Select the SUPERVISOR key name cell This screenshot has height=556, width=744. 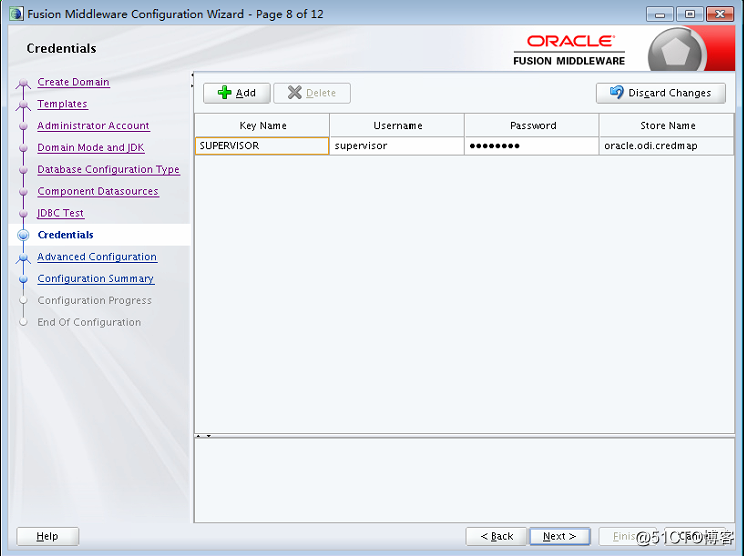262,146
